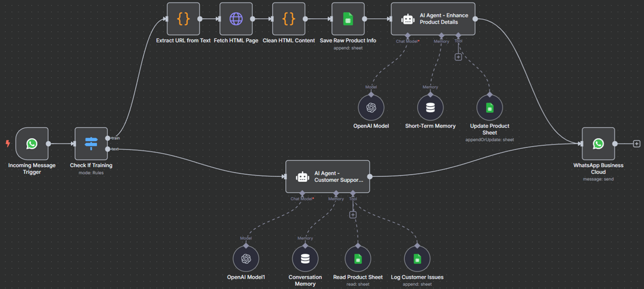
Task: Select the Check If Training switch node
Action: (91, 143)
